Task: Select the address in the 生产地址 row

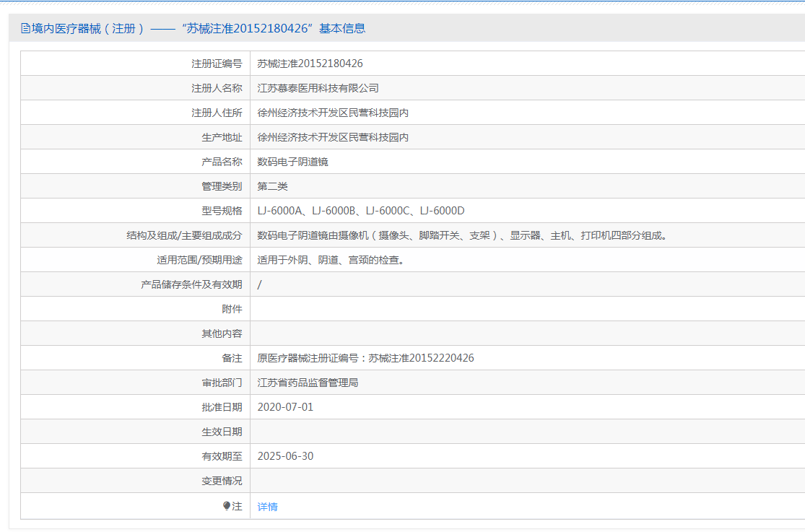Action: tap(333, 137)
